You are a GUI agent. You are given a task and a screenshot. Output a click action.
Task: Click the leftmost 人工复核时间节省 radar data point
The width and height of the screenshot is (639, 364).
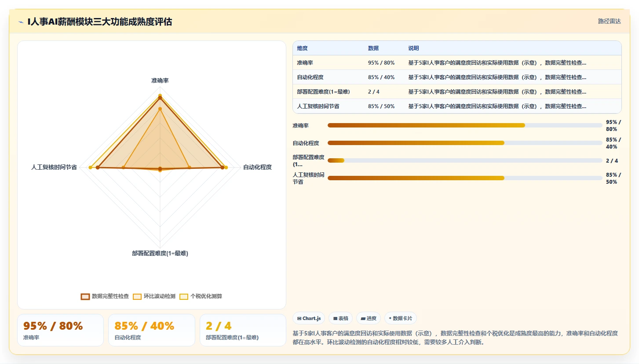pos(91,167)
